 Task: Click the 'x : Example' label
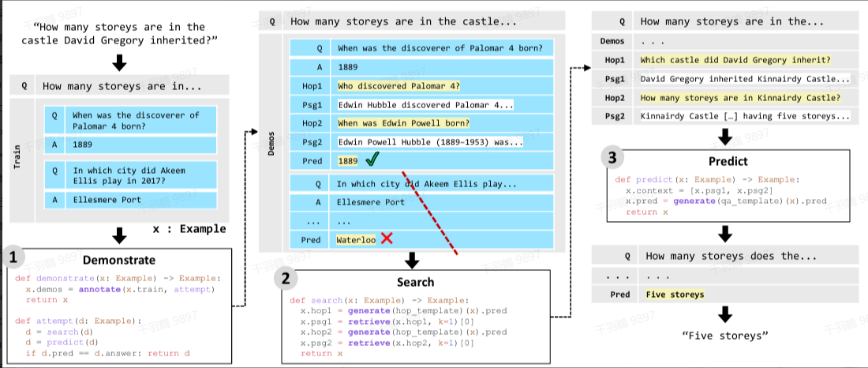point(189,228)
